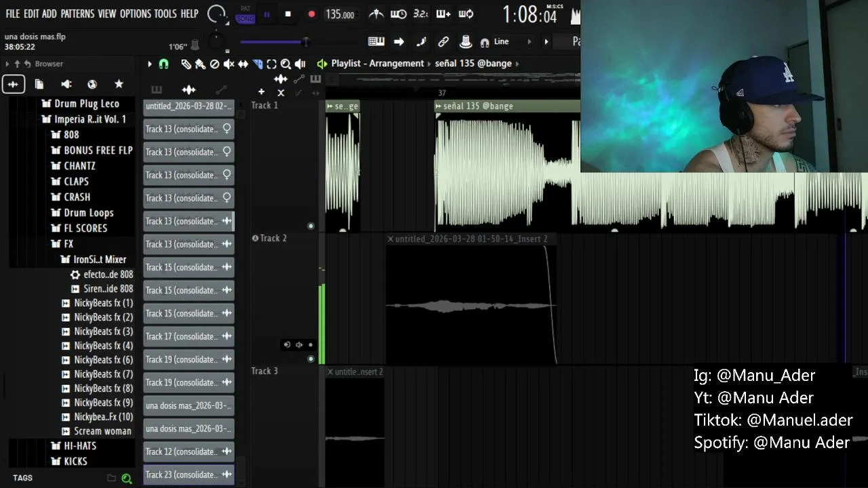Toggle the green speaker icon left of Playlist title

coord(321,64)
